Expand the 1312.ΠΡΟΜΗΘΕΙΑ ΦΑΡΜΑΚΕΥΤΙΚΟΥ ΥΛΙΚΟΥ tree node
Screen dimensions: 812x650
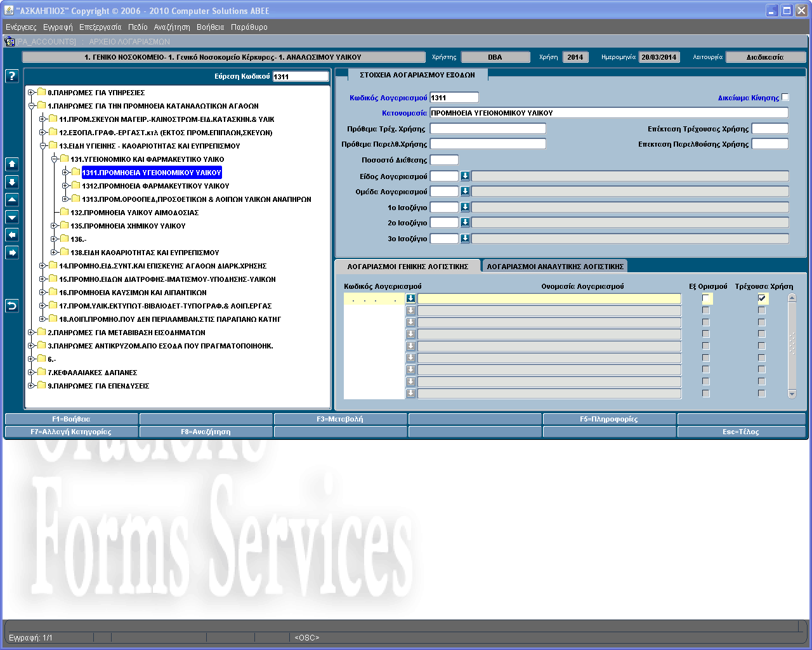click(x=65, y=186)
